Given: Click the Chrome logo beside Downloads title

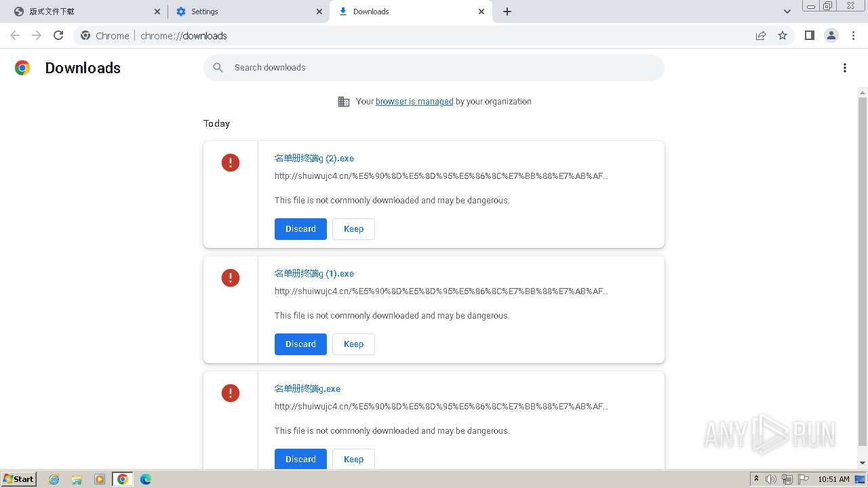Looking at the screenshot, I should pyautogui.click(x=22, y=68).
